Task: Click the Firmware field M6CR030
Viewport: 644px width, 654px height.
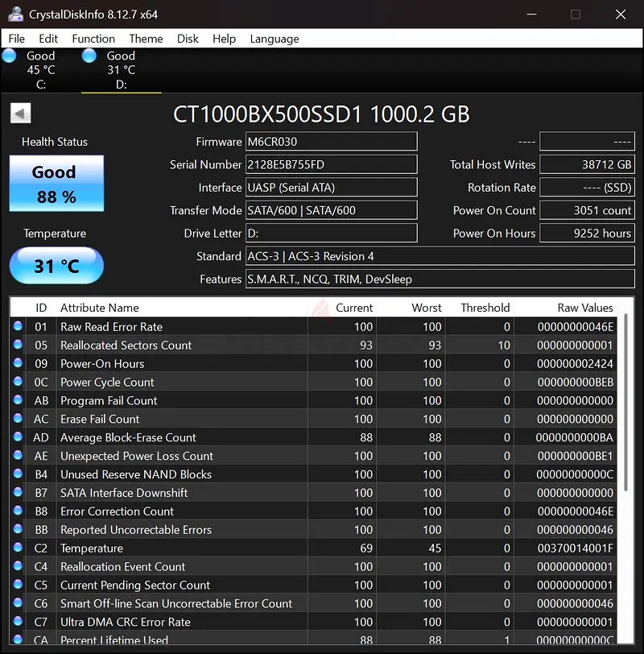Action: (x=332, y=142)
